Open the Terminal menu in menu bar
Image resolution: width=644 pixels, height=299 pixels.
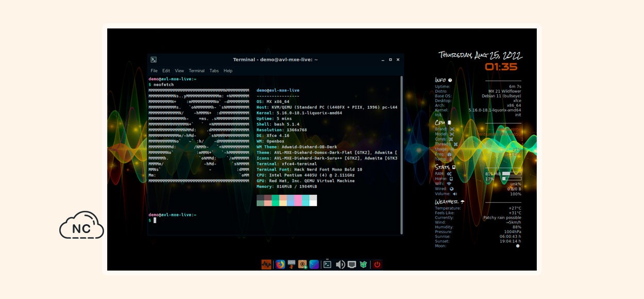(196, 71)
